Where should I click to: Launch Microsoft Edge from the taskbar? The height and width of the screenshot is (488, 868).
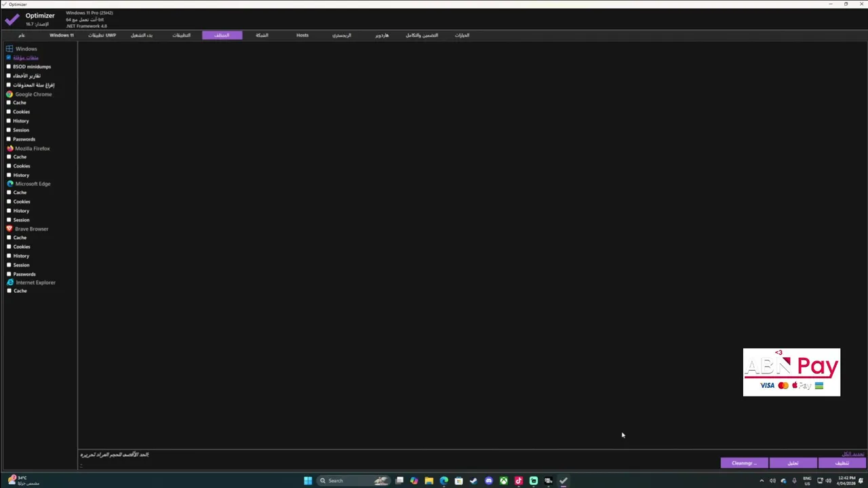pos(443,481)
